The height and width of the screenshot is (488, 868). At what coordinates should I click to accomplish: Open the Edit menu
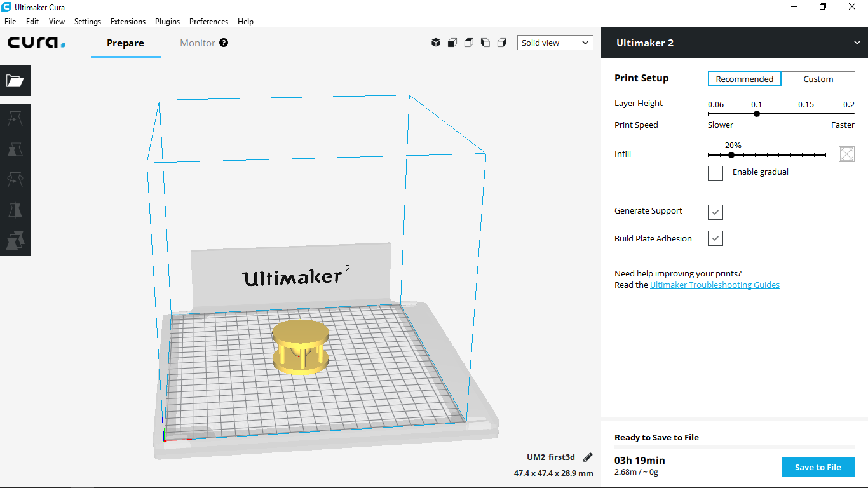coord(32,21)
